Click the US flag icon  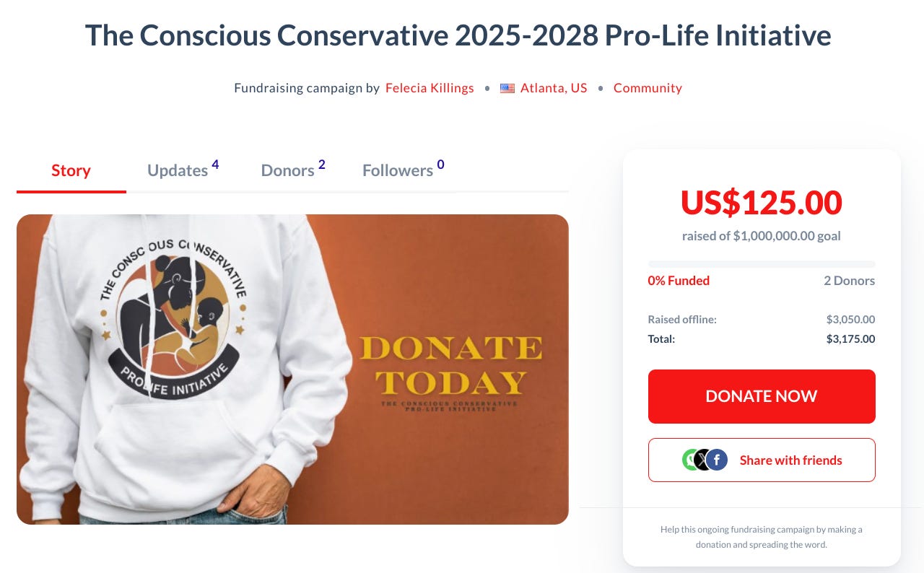point(507,88)
